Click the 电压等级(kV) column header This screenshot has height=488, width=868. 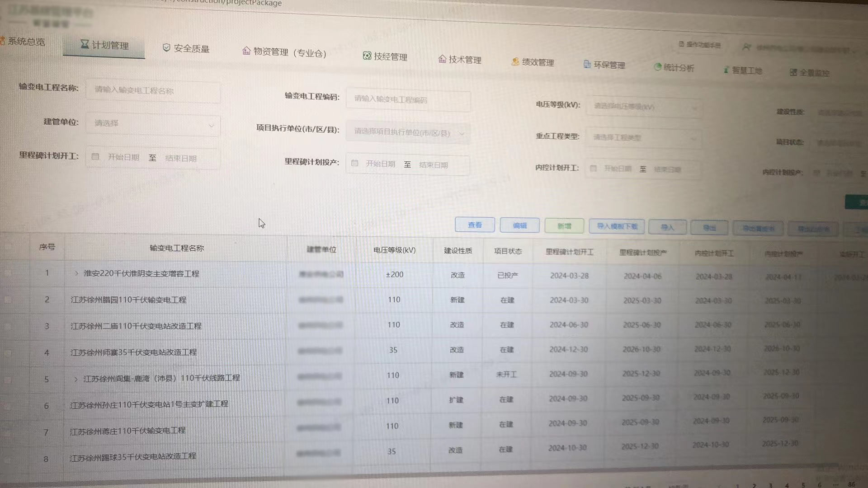pos(394,250)
